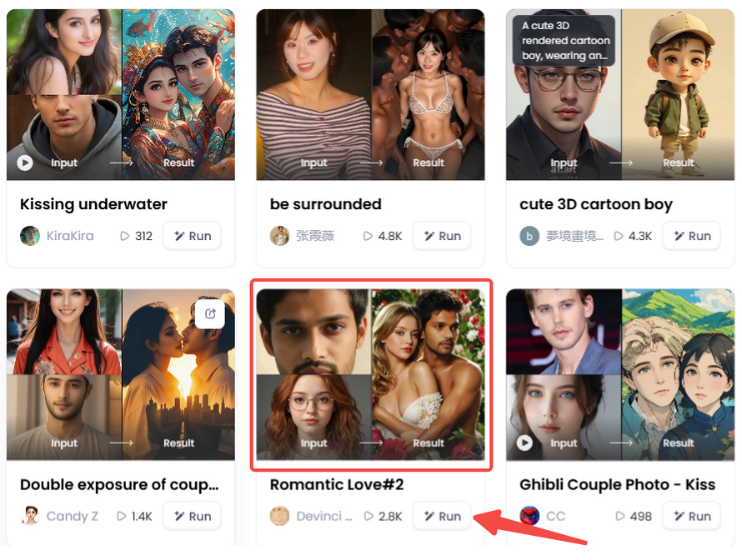742x560 pixels.
Task: Run the Double exposure of couple template
Action: click(192, 516)
